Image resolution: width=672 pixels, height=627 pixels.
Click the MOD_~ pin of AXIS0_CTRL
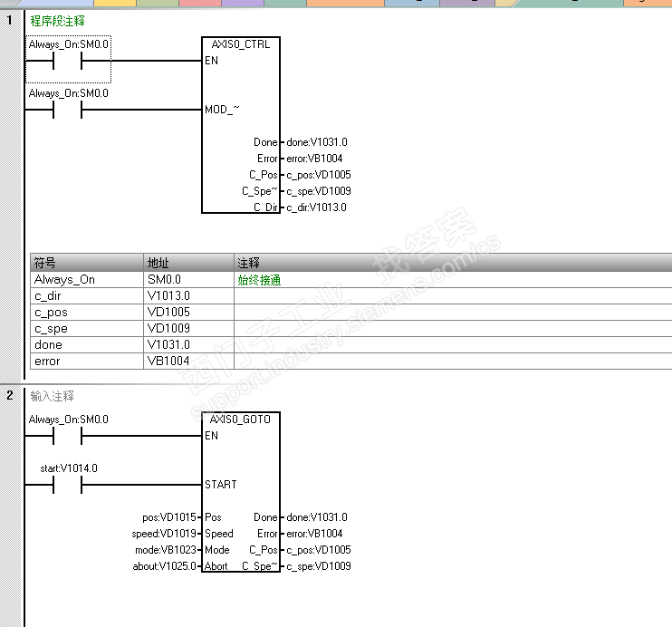click(x=222, y=110)
